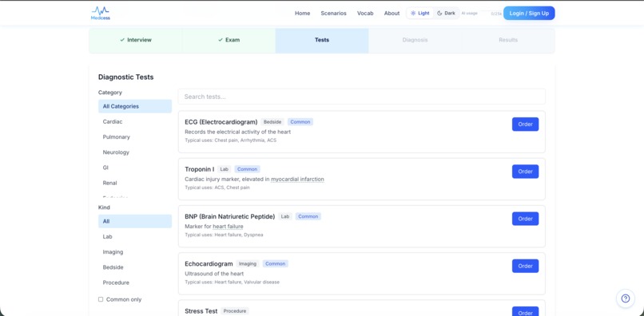Select the Results step tab
The image size is (644, 316).
[x=508, y=40]
